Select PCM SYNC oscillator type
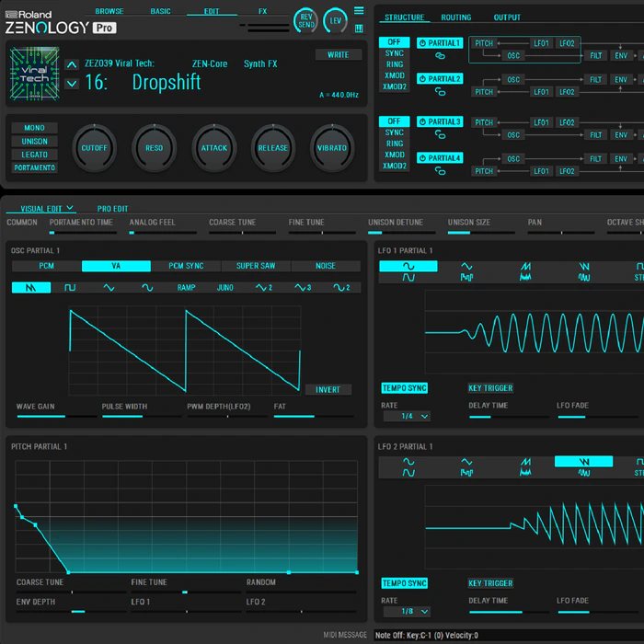The width and height of the screenshot is (644, 644). 186,266
